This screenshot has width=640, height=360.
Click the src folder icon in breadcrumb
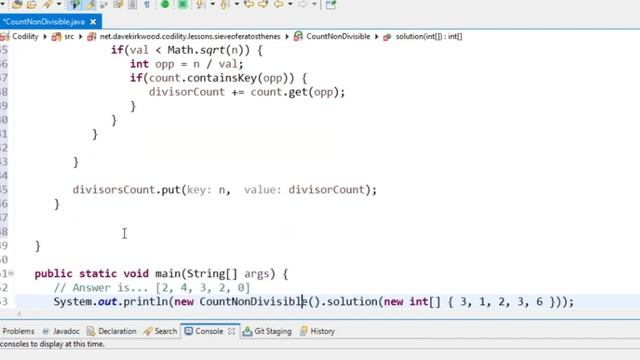click(x=56, y=36)
